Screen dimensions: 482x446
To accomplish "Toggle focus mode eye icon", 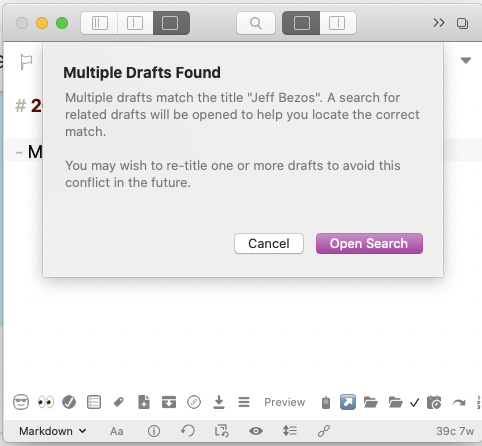I will click(x=256, y=431).
